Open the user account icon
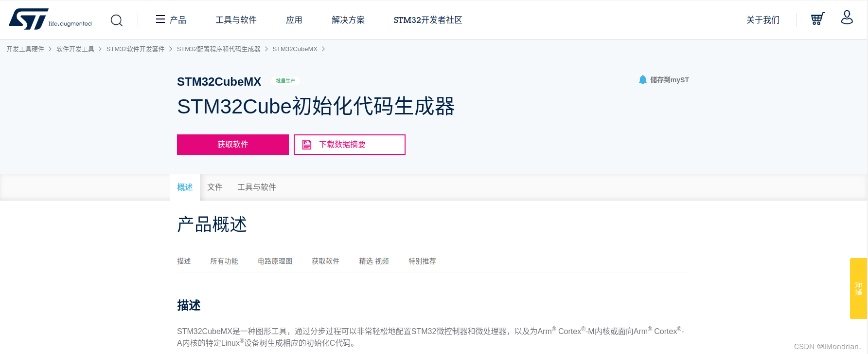The height and width of the screenshot is (354, 868). [847, 18]
